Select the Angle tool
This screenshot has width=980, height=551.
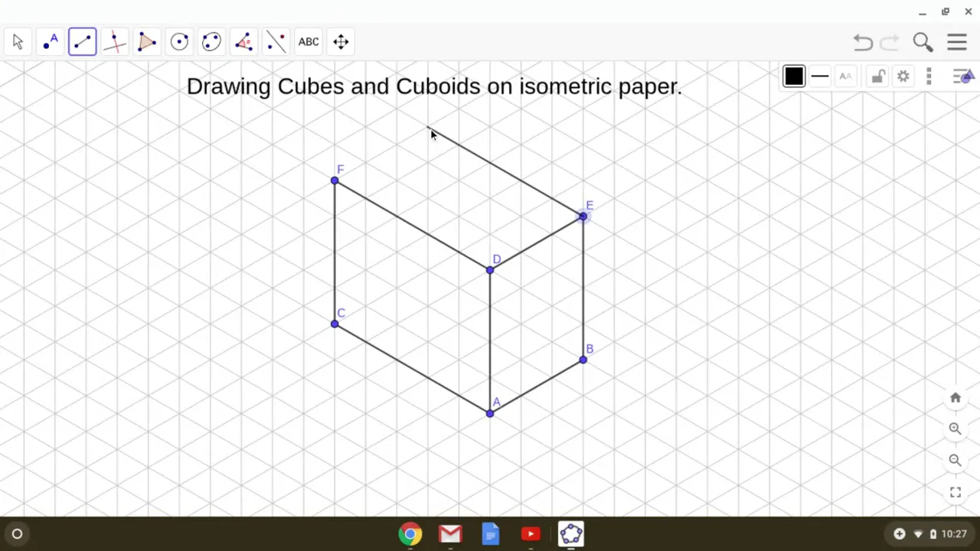click(x=243, y=42)
